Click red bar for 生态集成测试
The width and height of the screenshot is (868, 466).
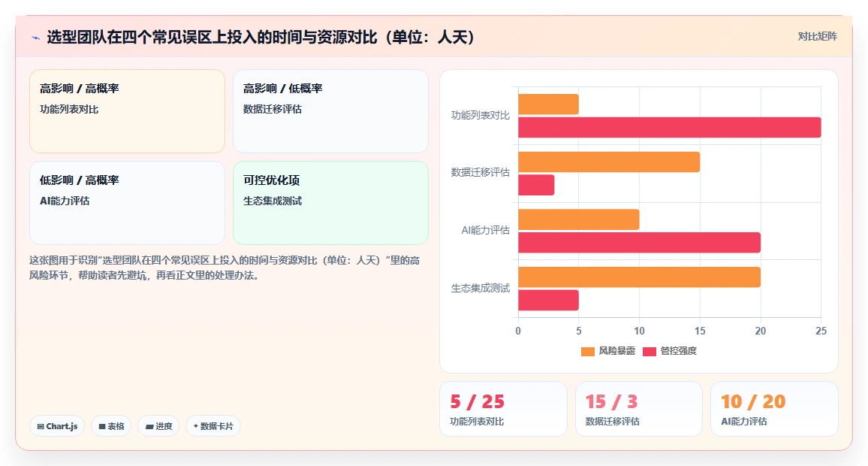(x=549, y=301)
